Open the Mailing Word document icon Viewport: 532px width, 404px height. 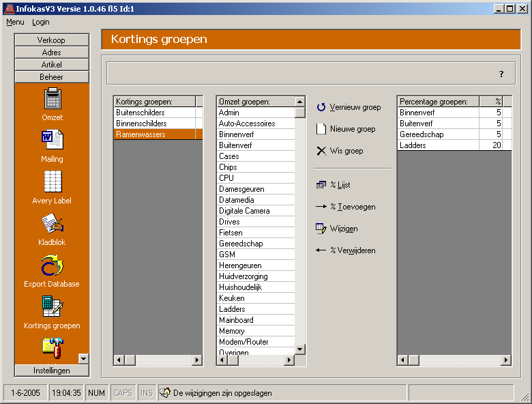53,141
